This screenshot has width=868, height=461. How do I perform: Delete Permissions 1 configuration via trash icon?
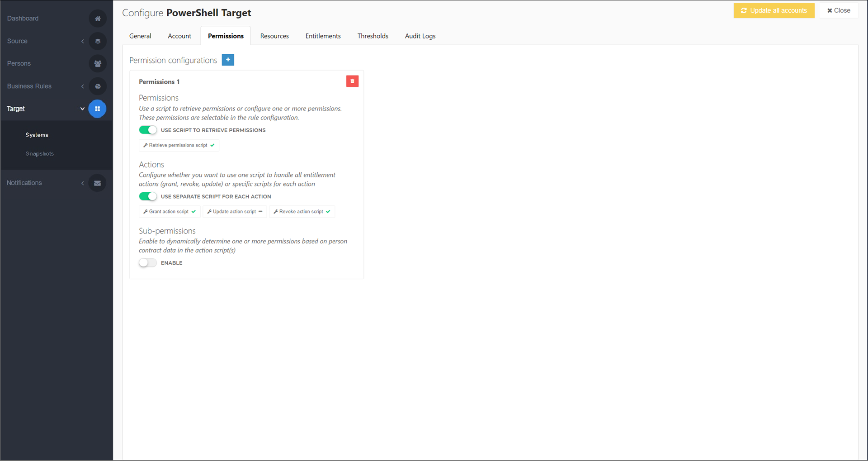(x=352, y=81)
